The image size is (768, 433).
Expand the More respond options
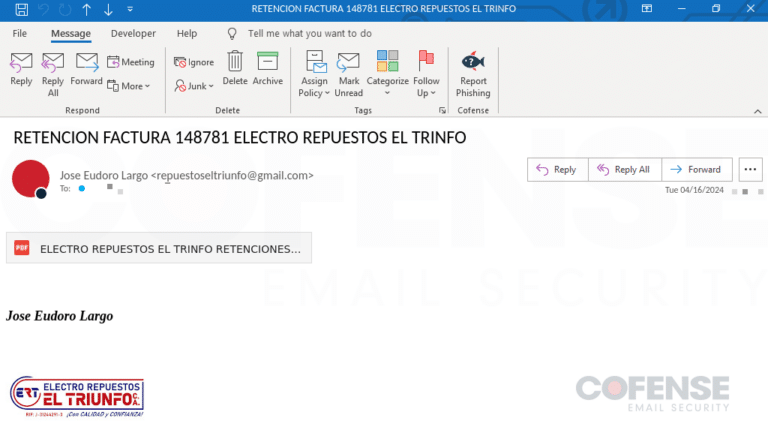[128, 86]
